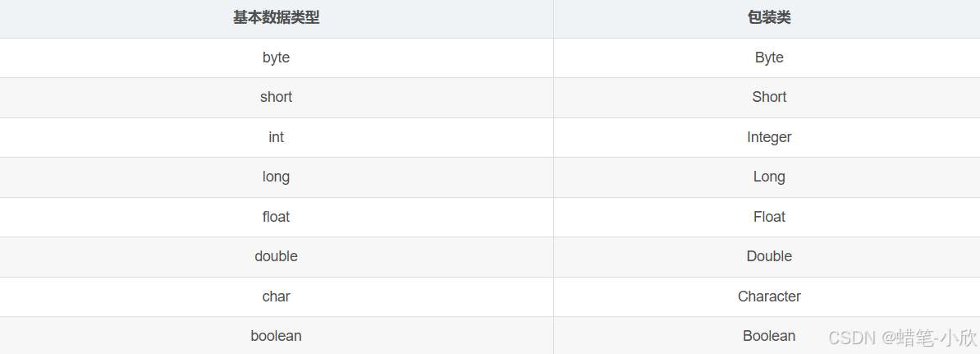Click the float primitive type cell
Viewport: 980px width, 354px height.
[276, 217]
